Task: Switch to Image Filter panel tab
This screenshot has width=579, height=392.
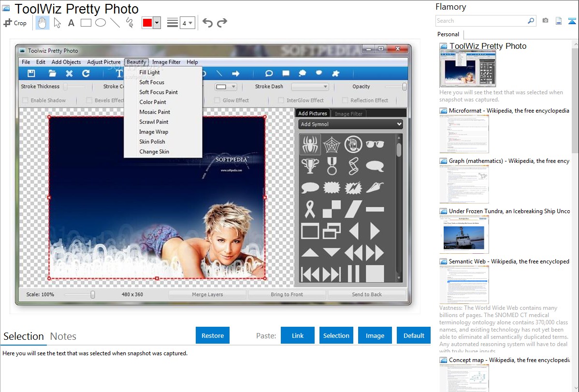Action: coord(348,114)
